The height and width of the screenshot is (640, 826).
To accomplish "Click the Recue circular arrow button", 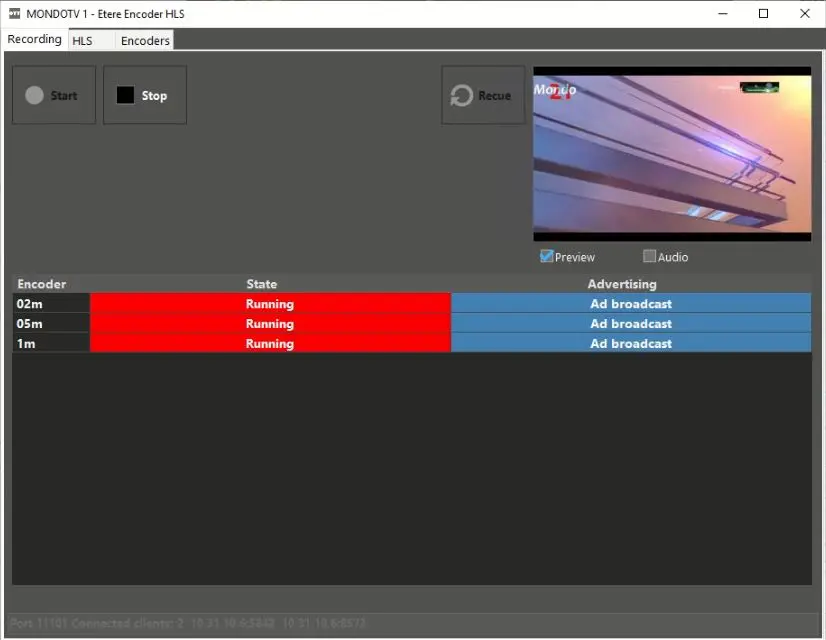I will click(483, 96).
